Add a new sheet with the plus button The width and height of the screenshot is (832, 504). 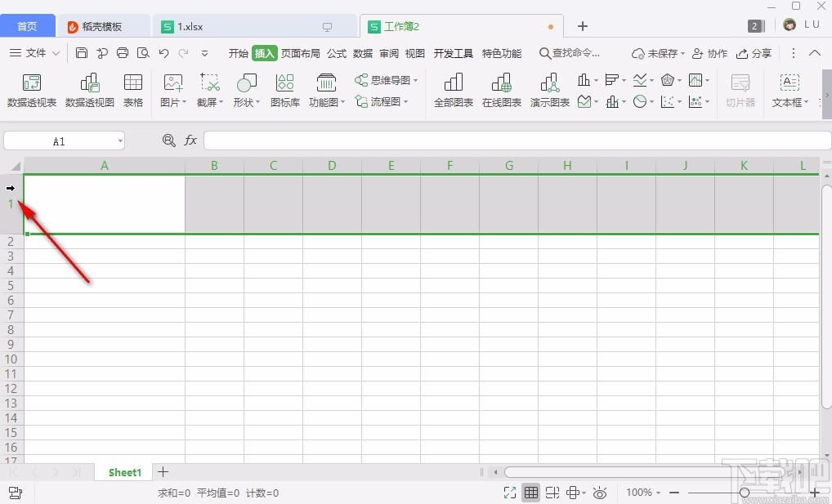tap(163, 472)
